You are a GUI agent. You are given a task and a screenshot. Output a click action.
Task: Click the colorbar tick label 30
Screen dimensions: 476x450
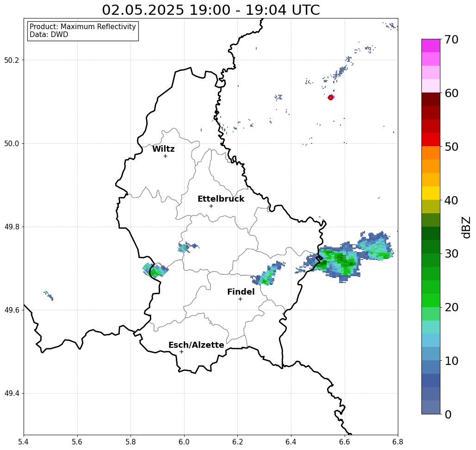(451, 253)
